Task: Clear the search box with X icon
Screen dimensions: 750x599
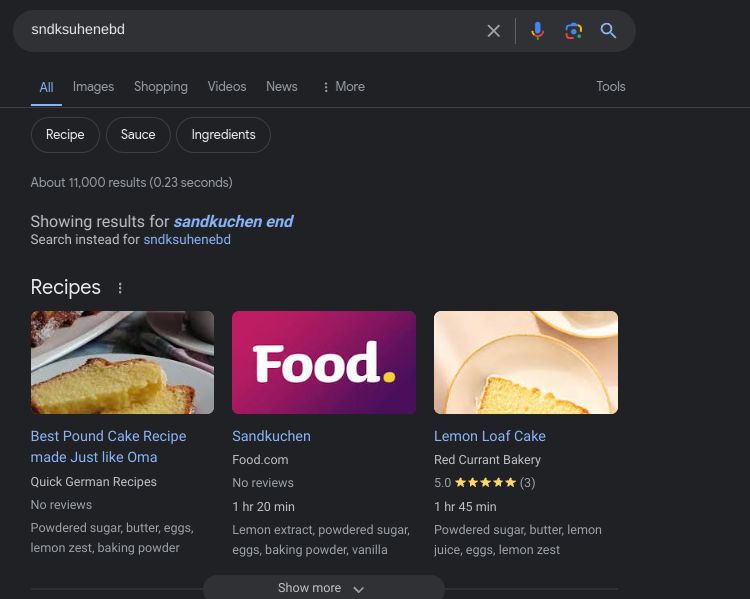Action: 493,31
